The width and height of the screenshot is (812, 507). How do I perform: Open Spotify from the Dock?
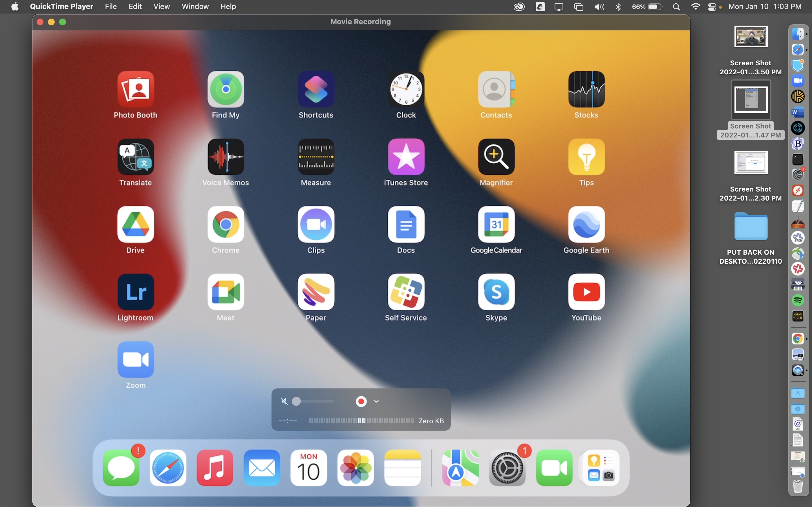[798, 300]
